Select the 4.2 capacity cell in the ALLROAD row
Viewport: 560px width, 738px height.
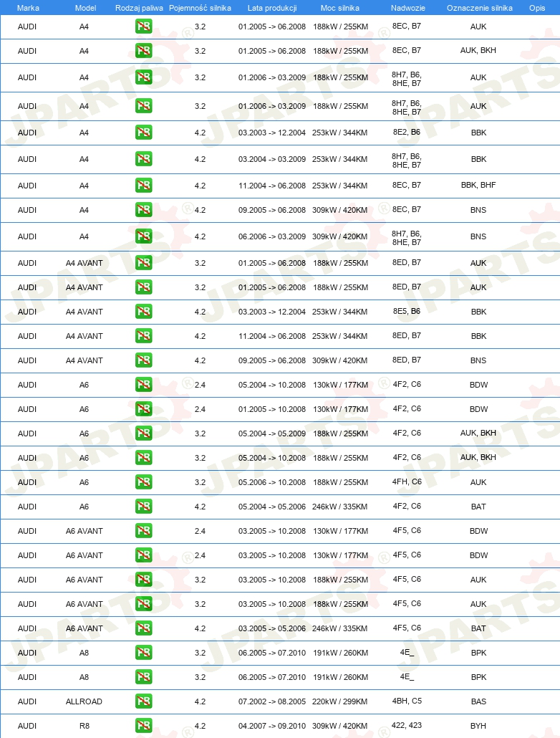pyautogui.click(x=200, y=701)
